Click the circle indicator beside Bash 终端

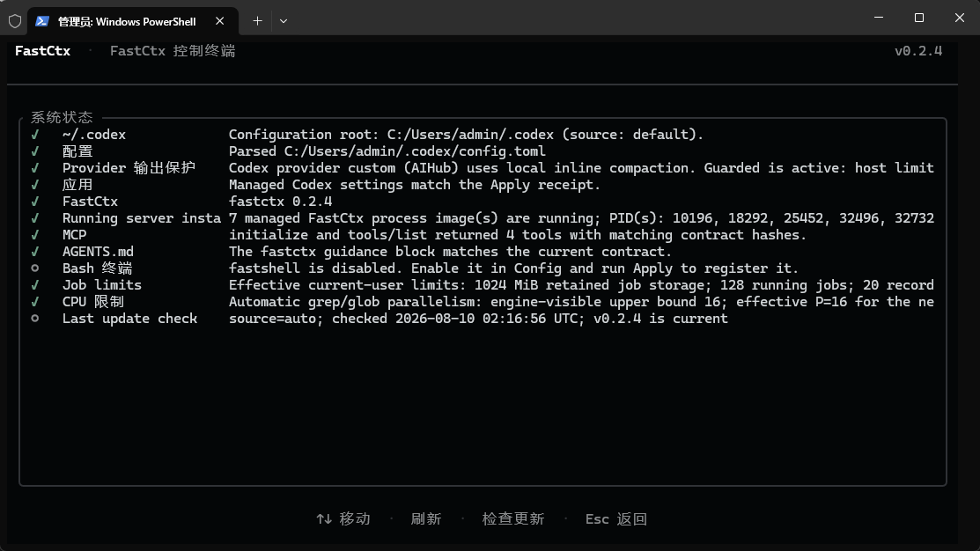pos(35,268)
